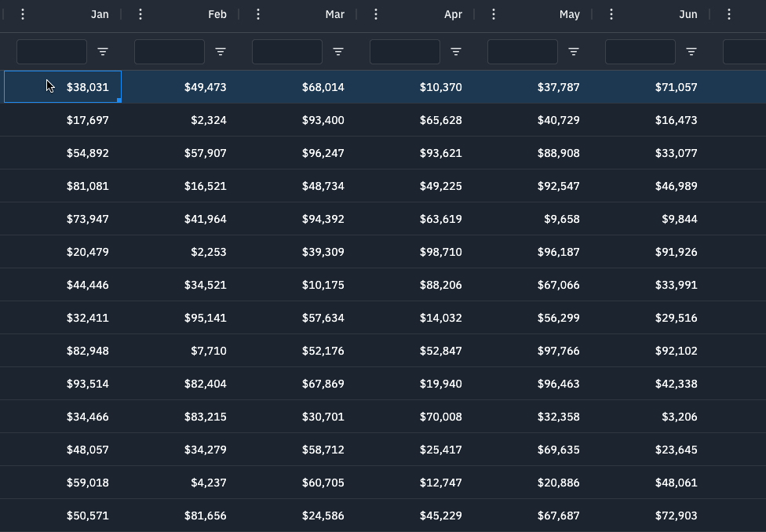This screenshot has width=766, height=532.
Task: Open the Feb column filter icon
Action: 221,51
